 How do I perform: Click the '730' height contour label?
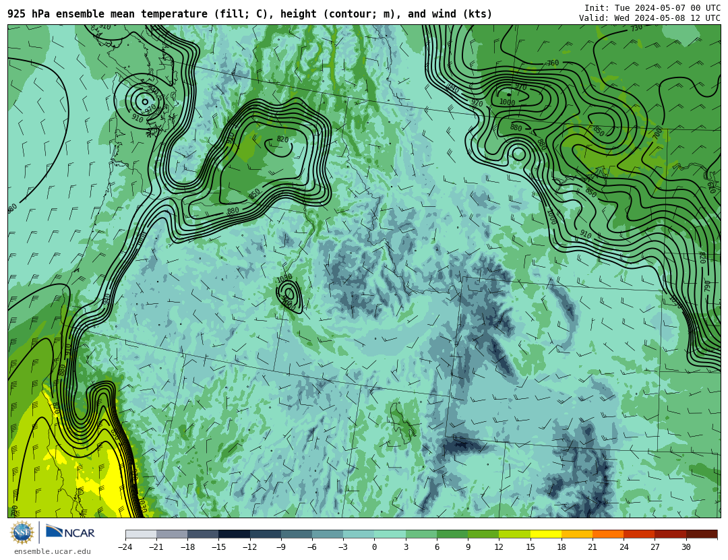[636, 28]
